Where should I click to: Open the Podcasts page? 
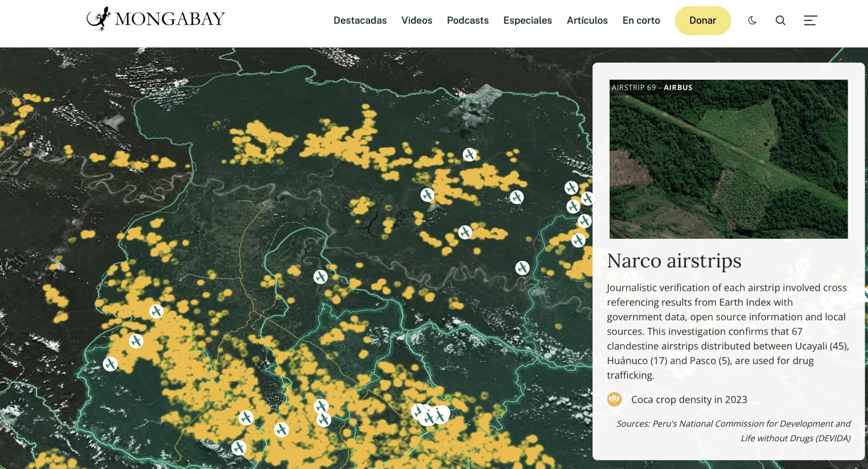[467, 20]
